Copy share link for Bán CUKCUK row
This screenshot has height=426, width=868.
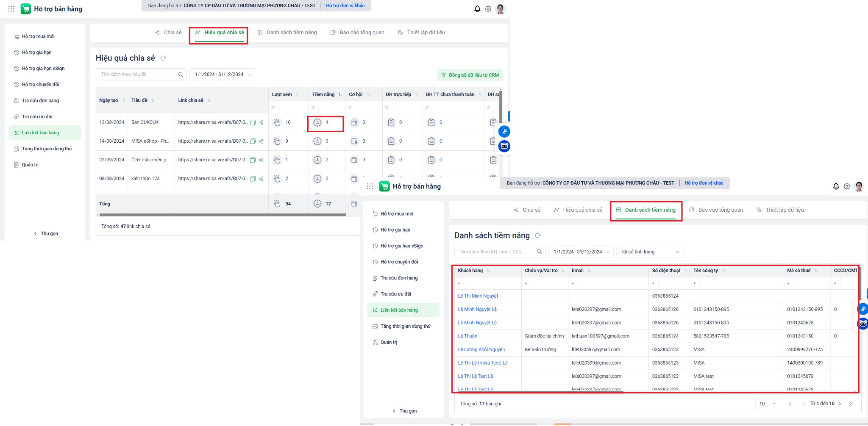253,123
